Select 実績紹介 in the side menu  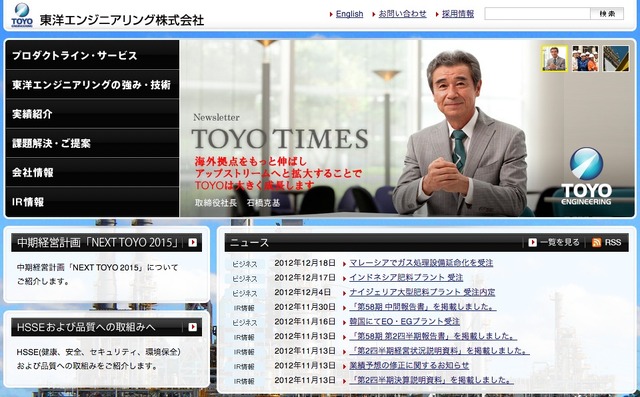click(92, 114)
